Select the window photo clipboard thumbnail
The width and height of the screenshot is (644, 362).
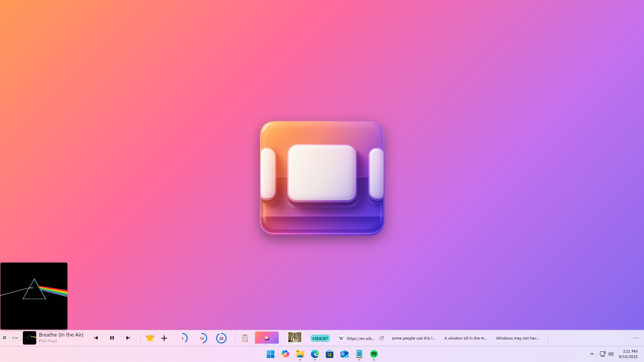pos(294,338)
